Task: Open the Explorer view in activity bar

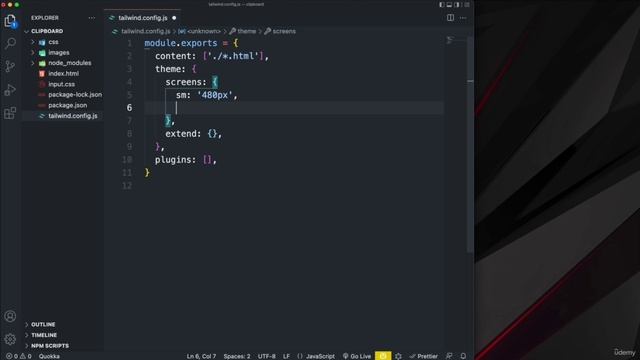Action: pos(10,21)
